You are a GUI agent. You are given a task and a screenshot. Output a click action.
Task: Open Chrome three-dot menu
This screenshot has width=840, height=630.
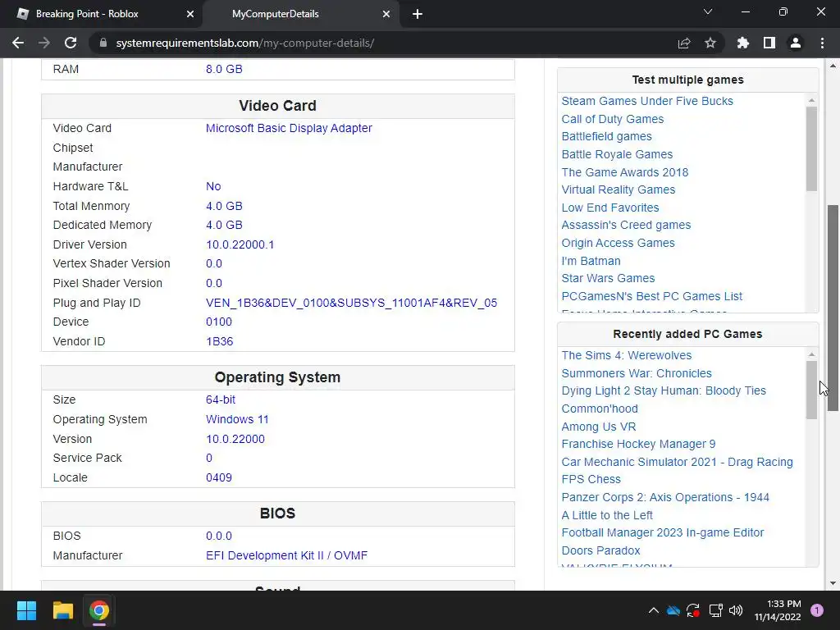[822, 43]
